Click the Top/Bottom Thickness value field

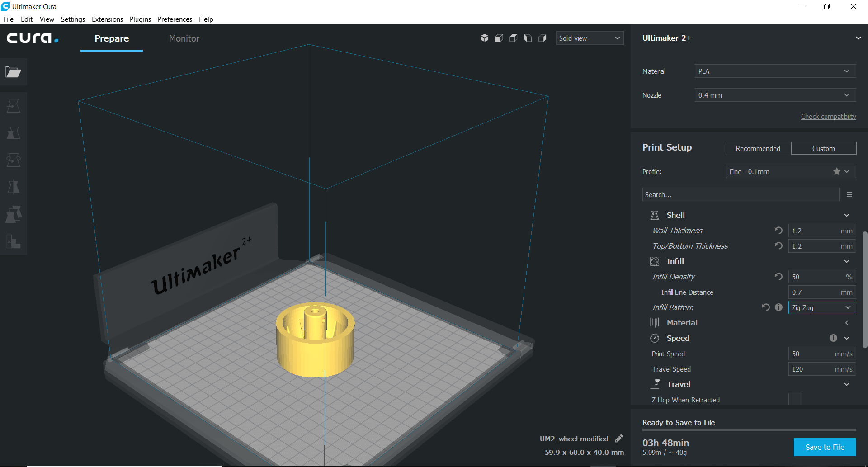[822, 246]
